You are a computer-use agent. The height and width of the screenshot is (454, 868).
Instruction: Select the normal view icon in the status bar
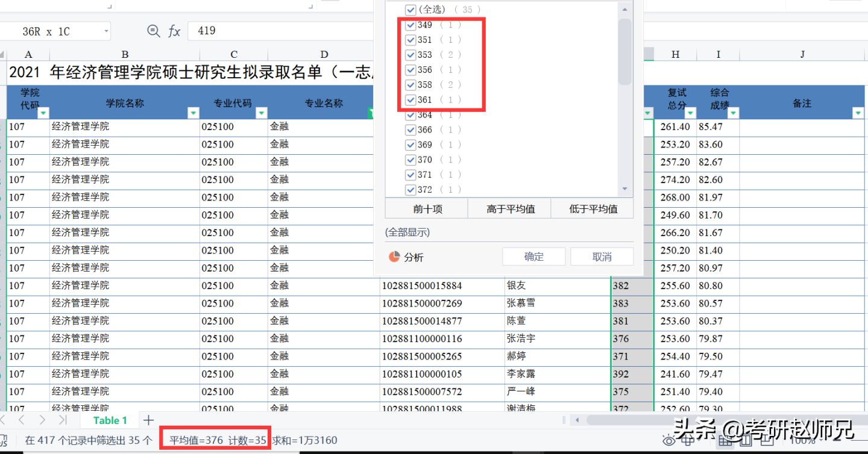tap(726, 441)
